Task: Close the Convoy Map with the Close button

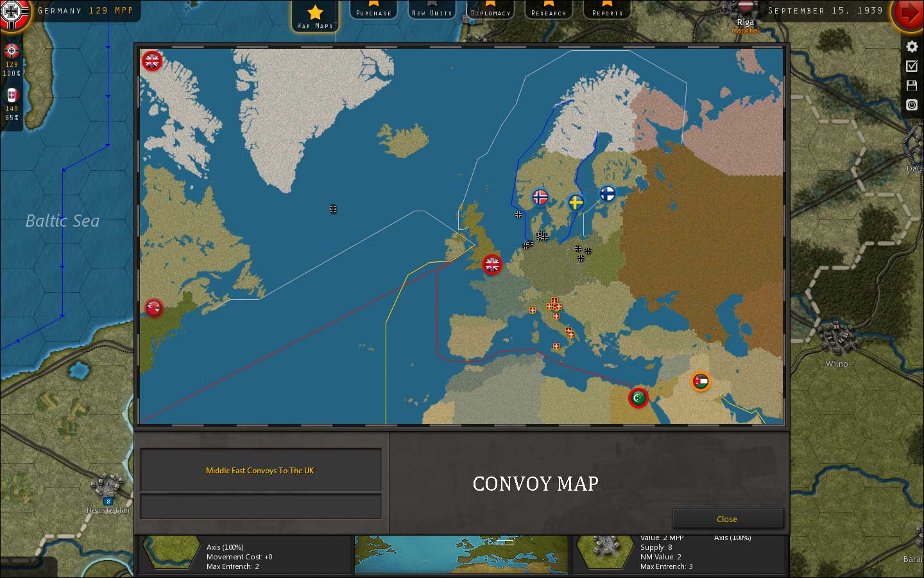Action: (x=727, y=518)
